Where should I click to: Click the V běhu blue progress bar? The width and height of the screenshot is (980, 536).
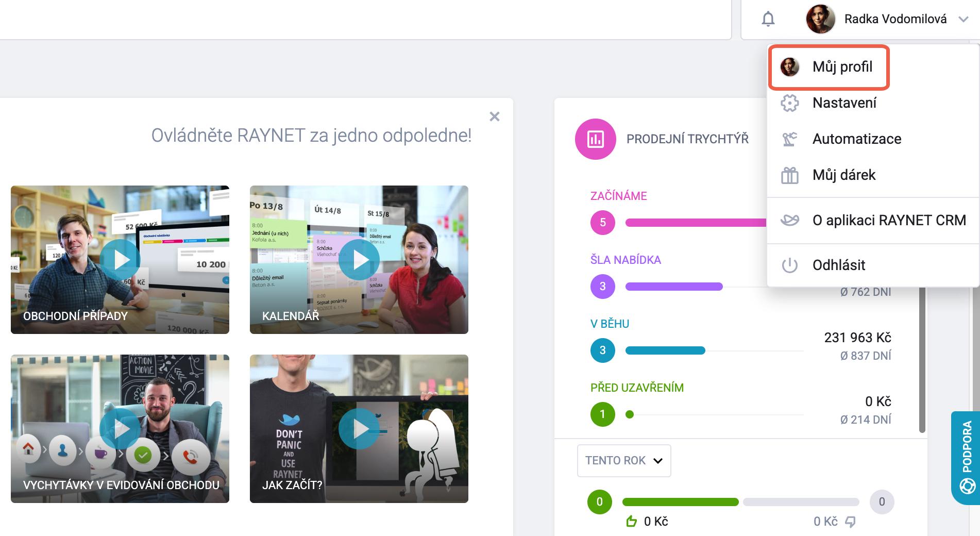pyautogui.click(x=665, y=350)
